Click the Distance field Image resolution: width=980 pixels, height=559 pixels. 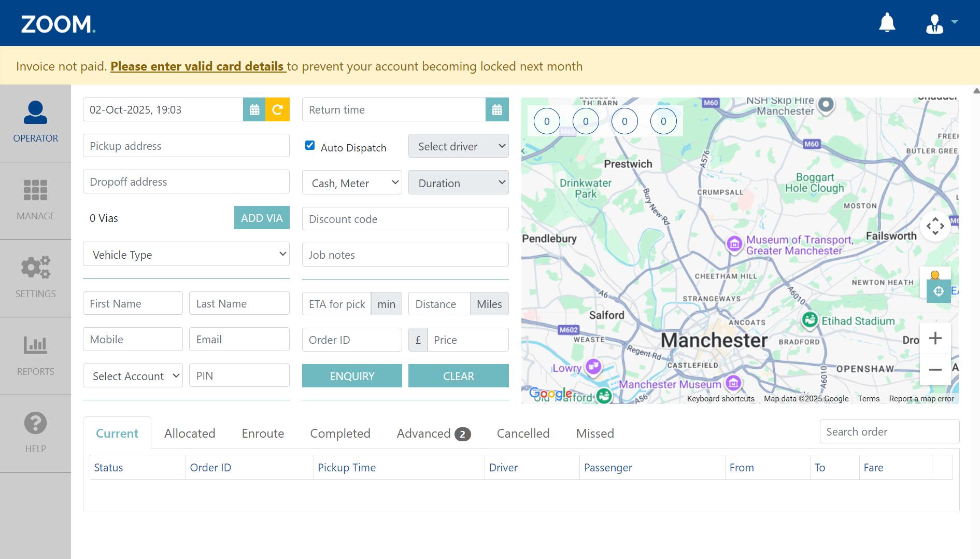(439, 304)
